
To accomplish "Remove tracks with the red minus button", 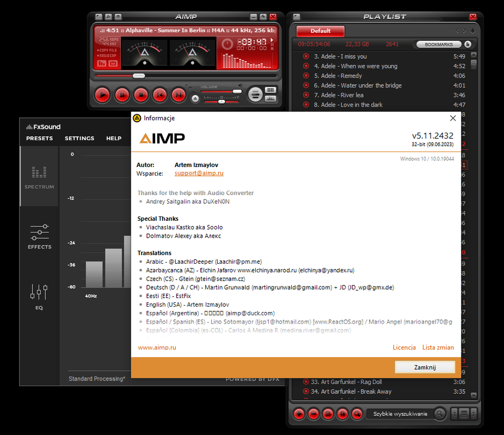I will [x=314, y=414].
